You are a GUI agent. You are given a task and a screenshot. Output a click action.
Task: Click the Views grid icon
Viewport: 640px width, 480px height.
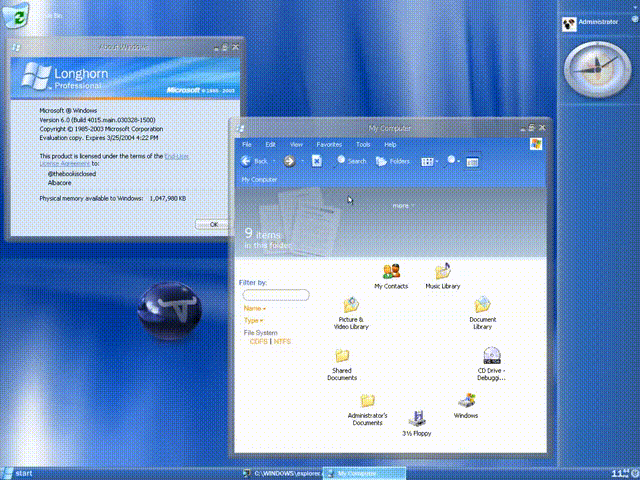[427, 162]
